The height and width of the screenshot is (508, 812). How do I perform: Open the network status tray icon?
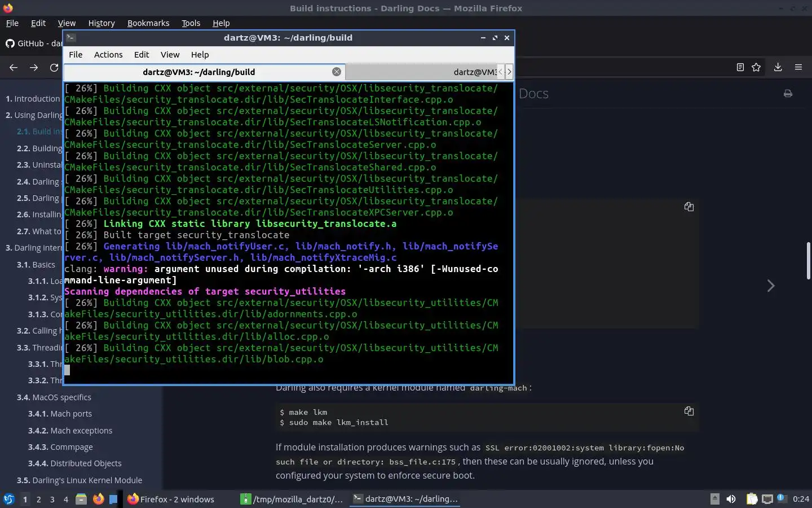(767, 499)
